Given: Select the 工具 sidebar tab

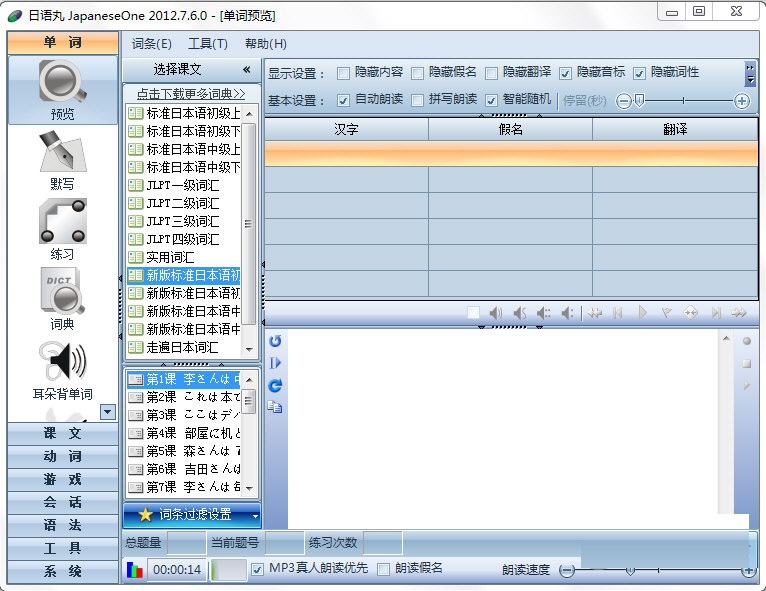Looking at the screenshot, I should click(63, 548).
